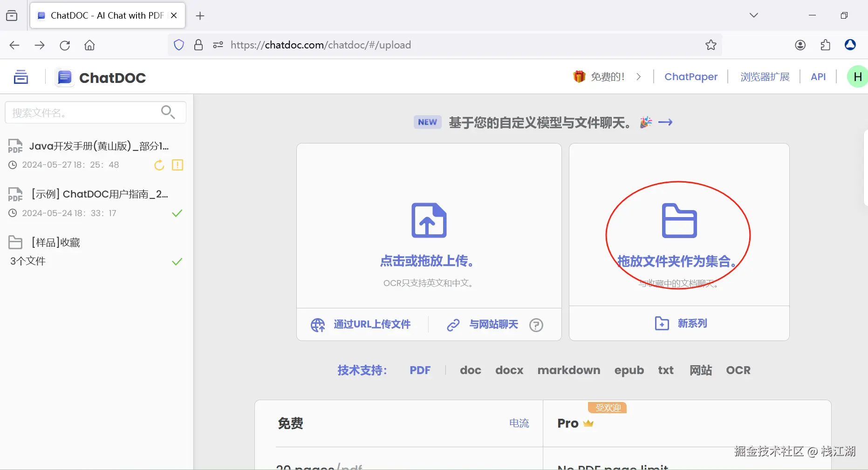Click the 2024-05-27 timestamp of Java file
The height and width of the screenshot is (470, 868).
pos(71,165)
